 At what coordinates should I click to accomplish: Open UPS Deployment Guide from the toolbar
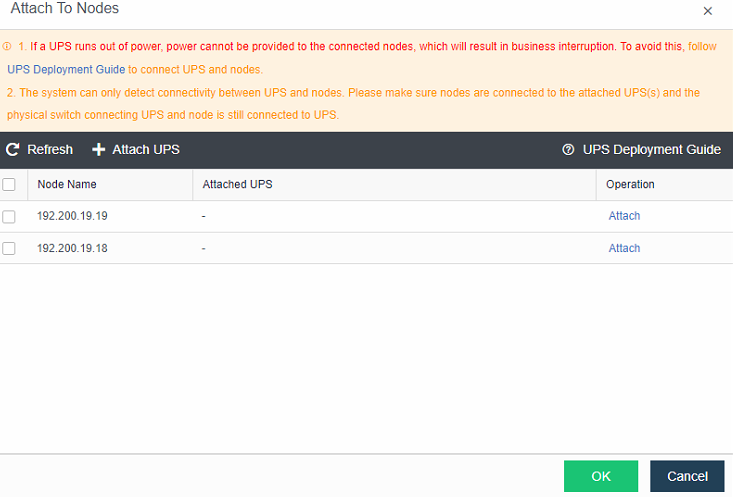651,150
